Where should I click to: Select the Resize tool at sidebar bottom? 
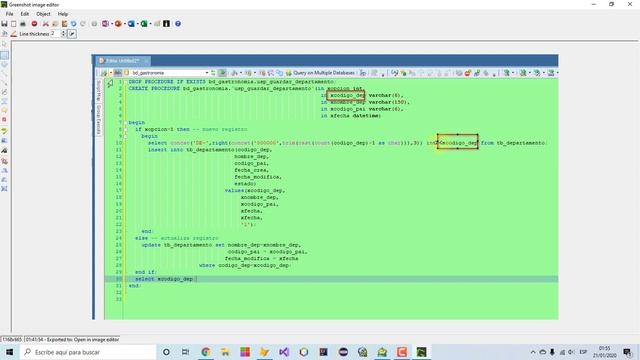click(4, 189)
